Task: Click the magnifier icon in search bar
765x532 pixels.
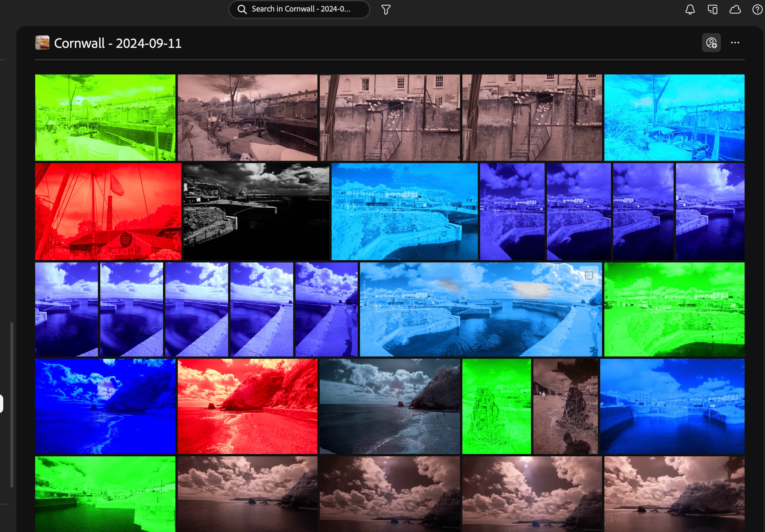Action: (x=242, y=9)
